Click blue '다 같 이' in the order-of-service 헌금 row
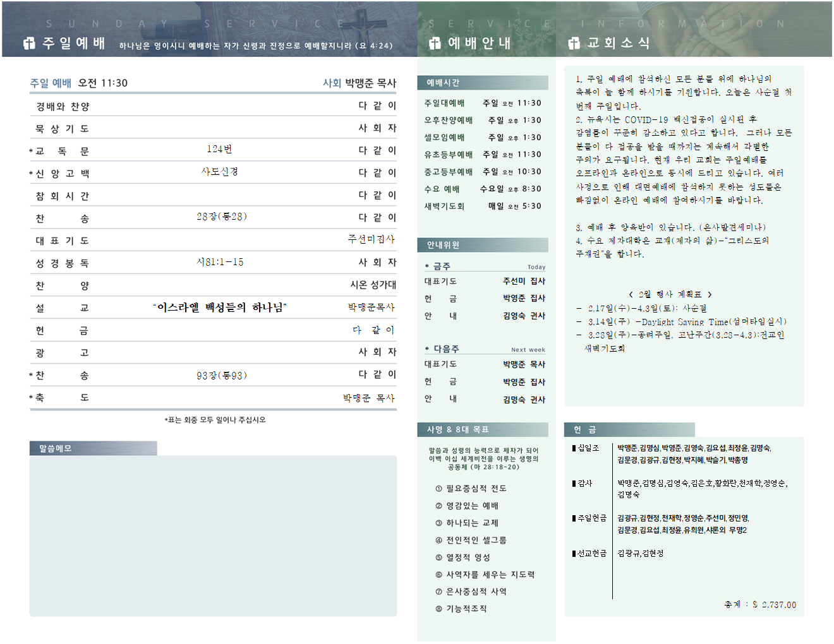This screenshot has height=644, width=834. 374,330
